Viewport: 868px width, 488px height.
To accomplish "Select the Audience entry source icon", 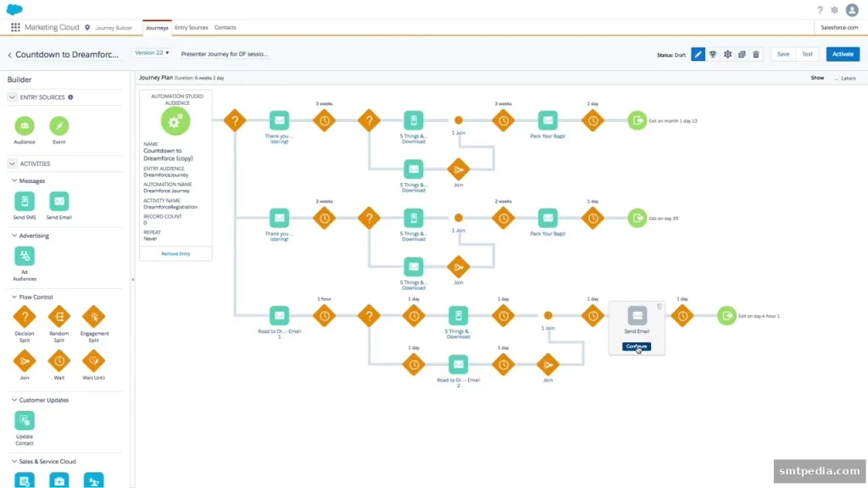I will [x=25, y=125].
